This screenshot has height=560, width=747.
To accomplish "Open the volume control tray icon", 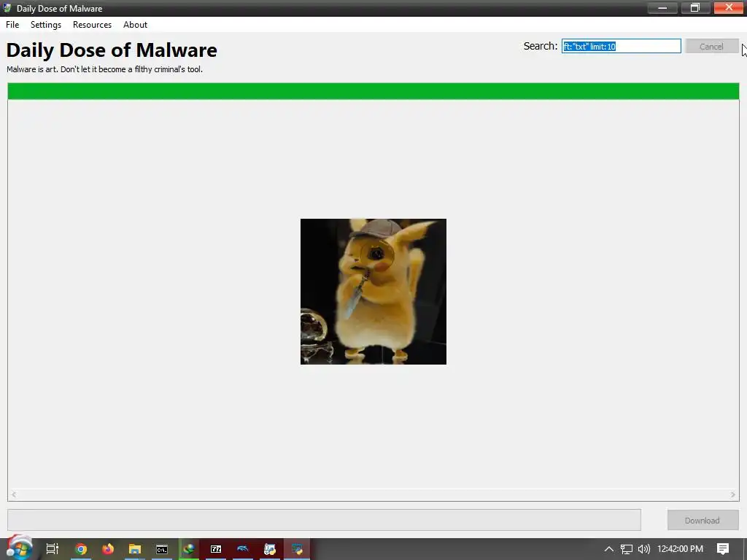I will pyautogui.click(x=643, y=549).
